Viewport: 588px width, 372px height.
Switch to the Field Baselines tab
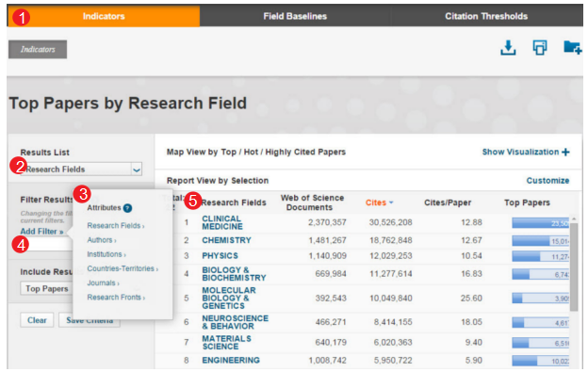click(x=295, y=16)
